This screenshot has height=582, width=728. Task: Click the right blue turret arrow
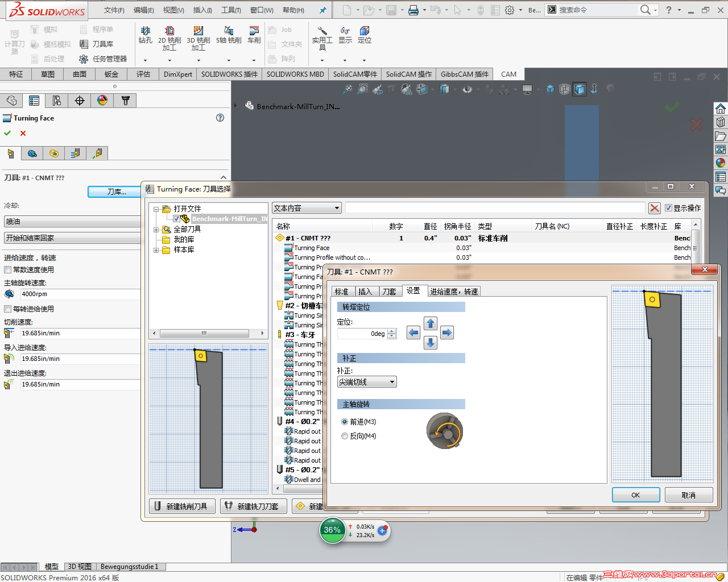click(x=447, y=332)
